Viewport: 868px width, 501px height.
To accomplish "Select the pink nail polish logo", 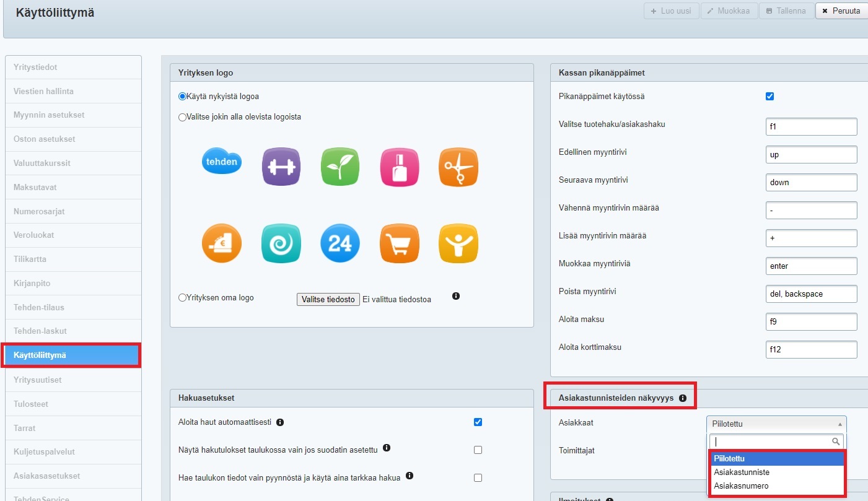I will click(x=400, y=167).
